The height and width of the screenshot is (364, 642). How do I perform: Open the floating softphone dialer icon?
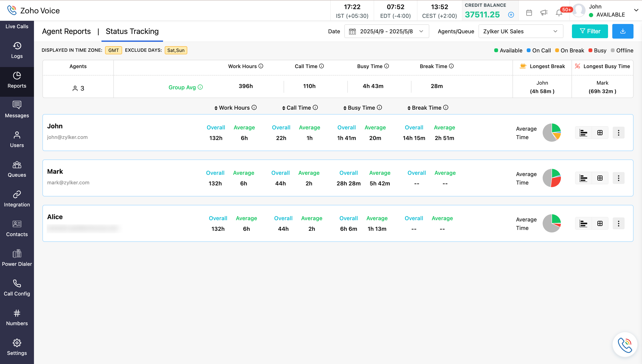click(x=625, y=345)
